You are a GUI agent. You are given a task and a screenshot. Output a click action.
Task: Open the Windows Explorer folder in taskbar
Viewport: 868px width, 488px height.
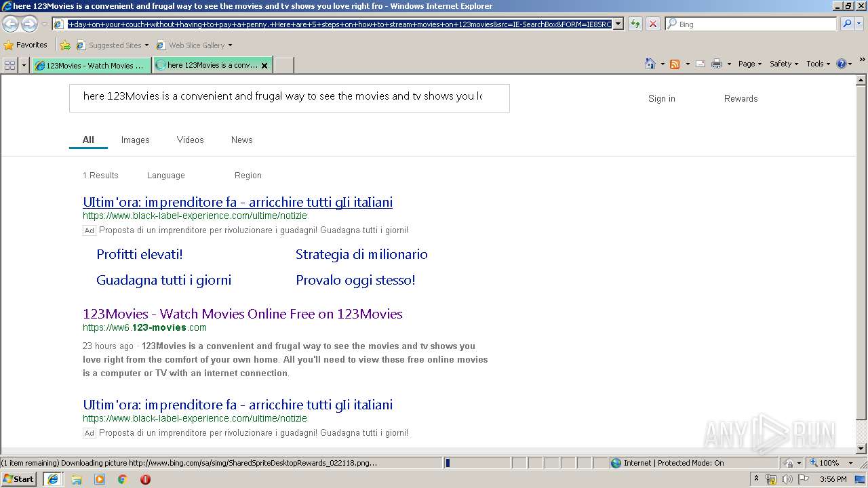tap(77, 479)
